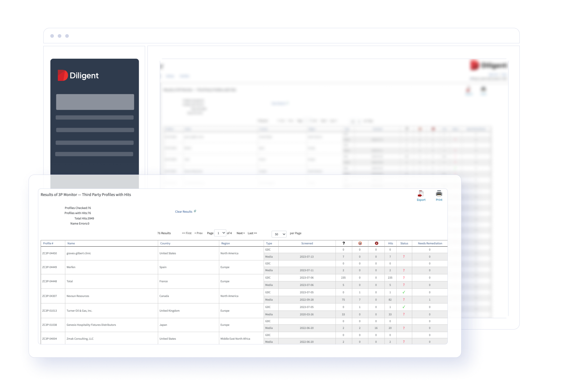Open the 50 per Page dropdown

click(279, 234)
